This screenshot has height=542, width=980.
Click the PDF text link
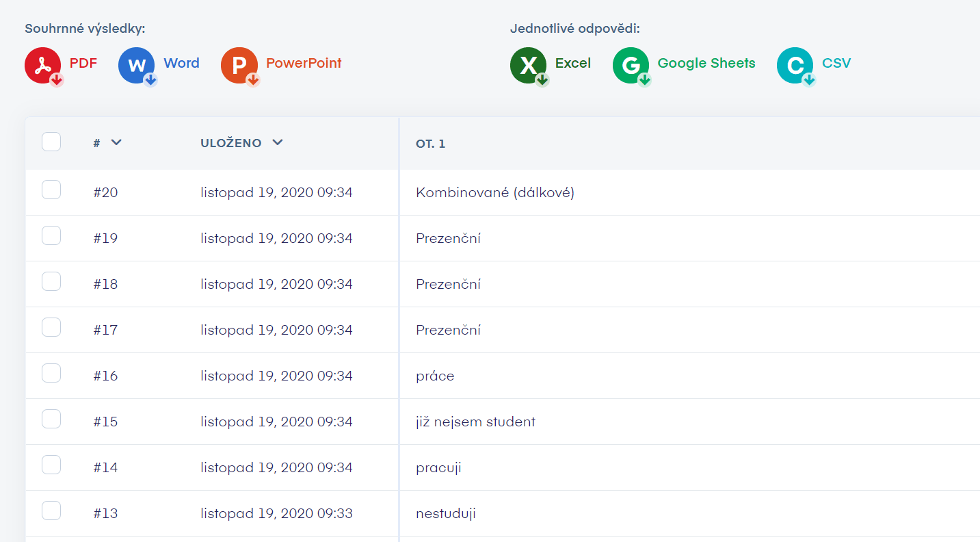point(83,64)
